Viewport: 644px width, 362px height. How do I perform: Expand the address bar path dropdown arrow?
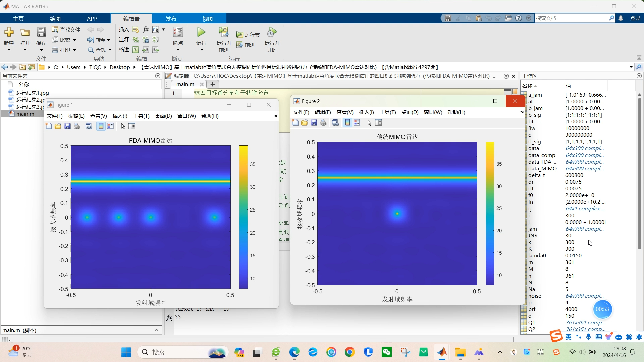tap(631, 67)
